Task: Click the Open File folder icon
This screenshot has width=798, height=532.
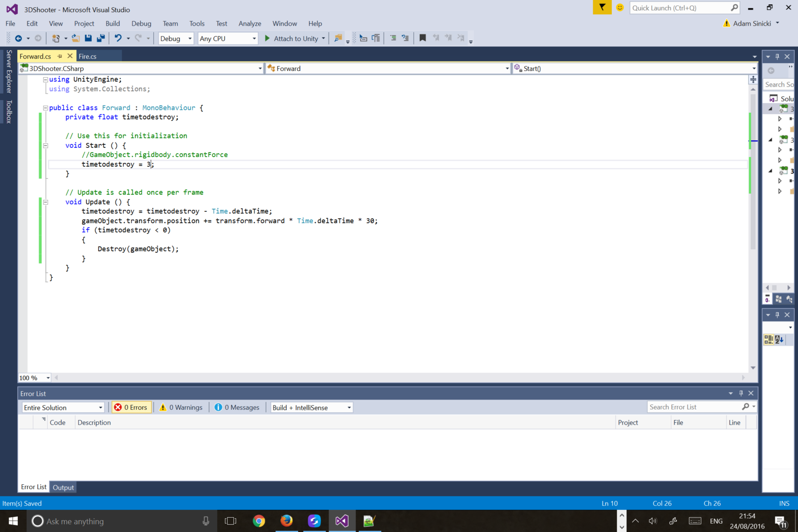Action: coord(75,38)
